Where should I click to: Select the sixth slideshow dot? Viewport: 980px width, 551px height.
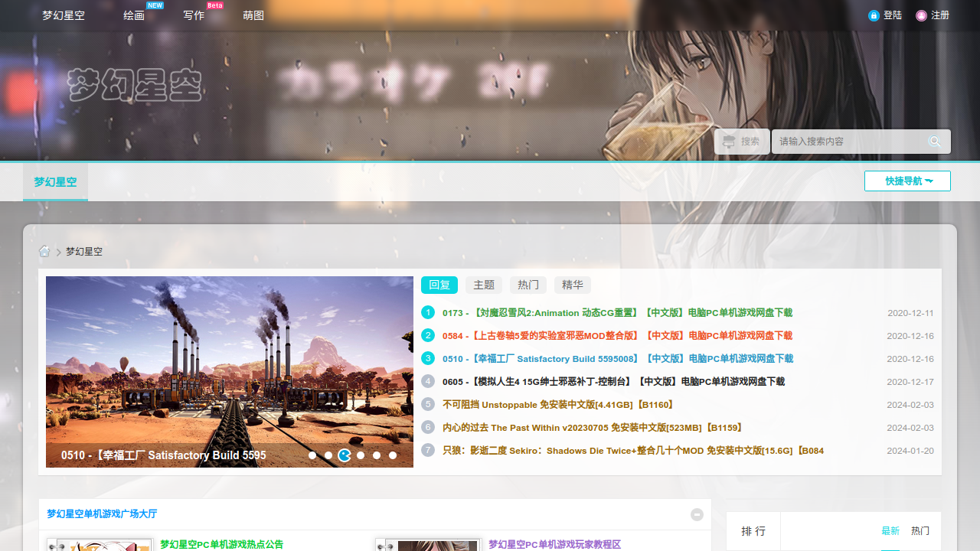pos(393,455)
